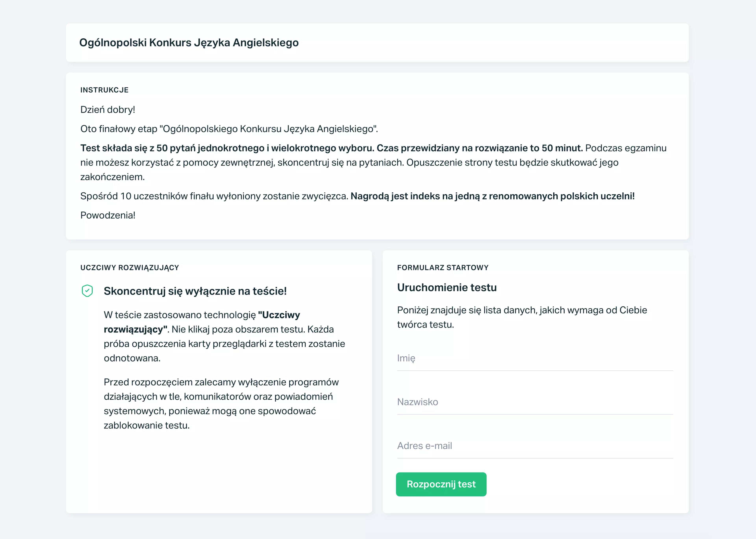Click paragraph starting Poniżej znajduje się lista danych

[522, 317]
